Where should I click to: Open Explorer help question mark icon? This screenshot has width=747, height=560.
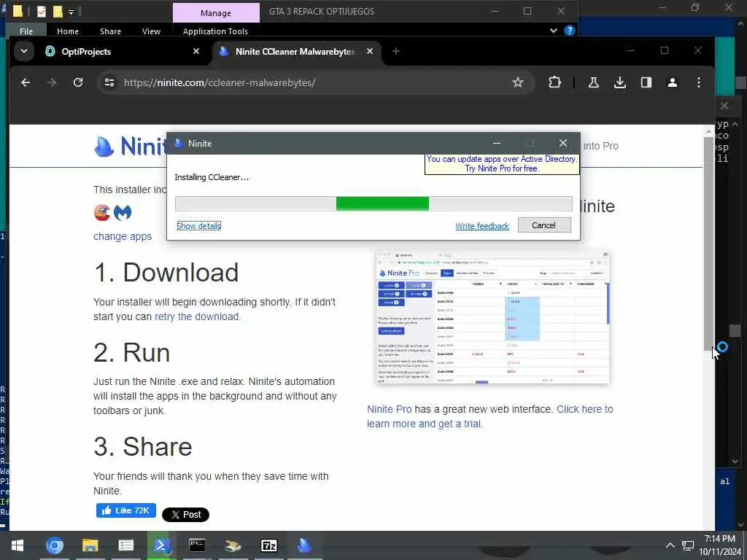coord(569,31)
